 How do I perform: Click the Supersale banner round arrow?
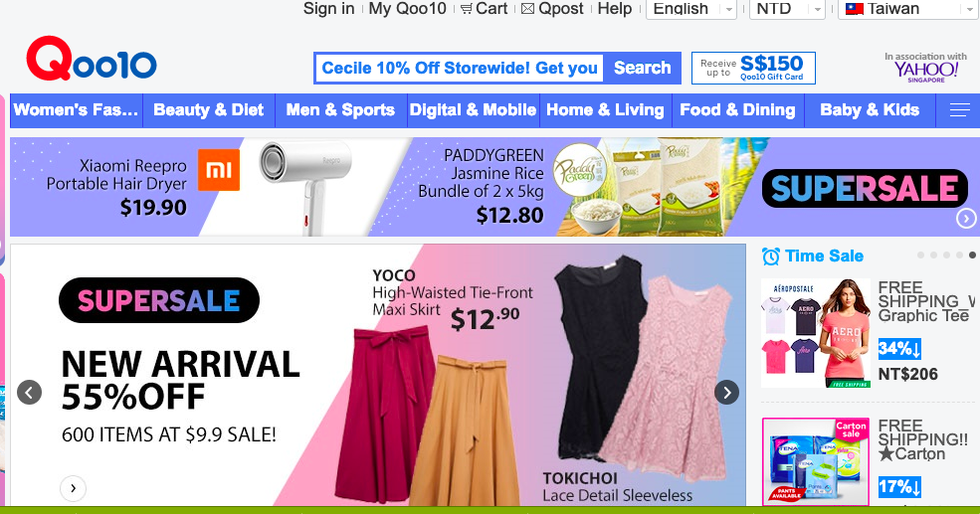[966, 218]
